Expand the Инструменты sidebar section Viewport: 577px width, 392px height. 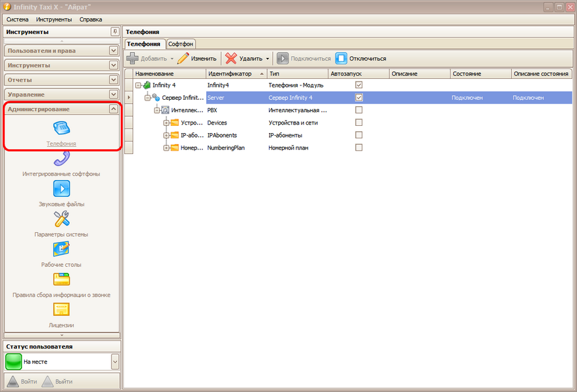[x=114, y=65]
